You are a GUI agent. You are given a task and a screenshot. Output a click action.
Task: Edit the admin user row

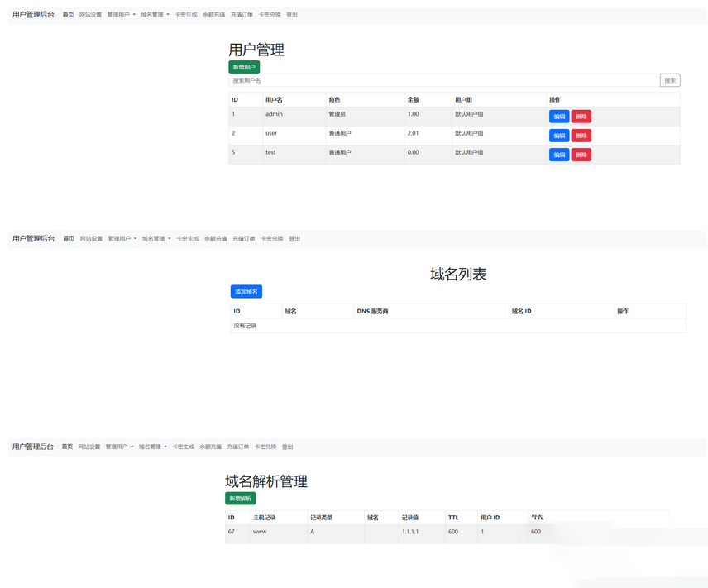[x=559, y=117]
